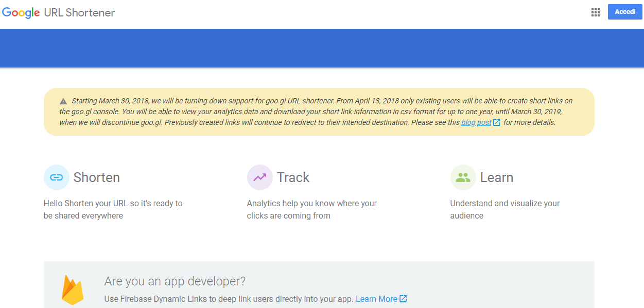The image size is (644, 308).
Task: Click the blue Accedi sign-in button
Action: 625,12
